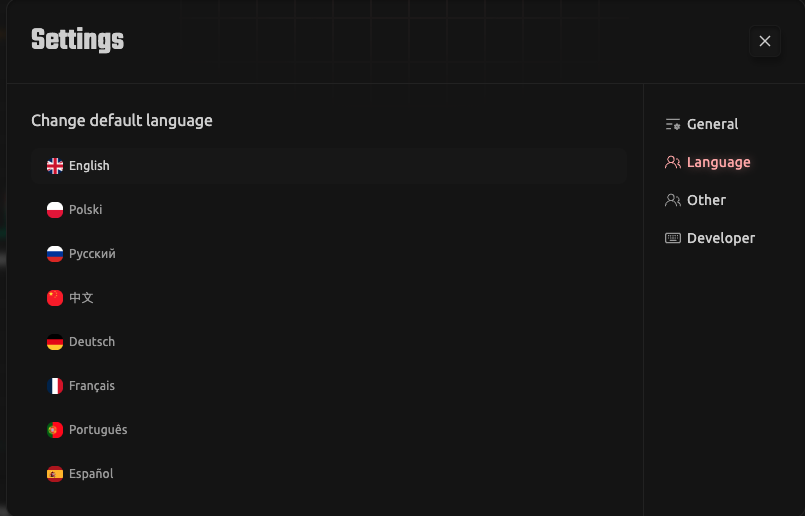The height and width of the screenshot is (516, 805).
Task: Switch to the Language tab
Action: pos(707,162)
